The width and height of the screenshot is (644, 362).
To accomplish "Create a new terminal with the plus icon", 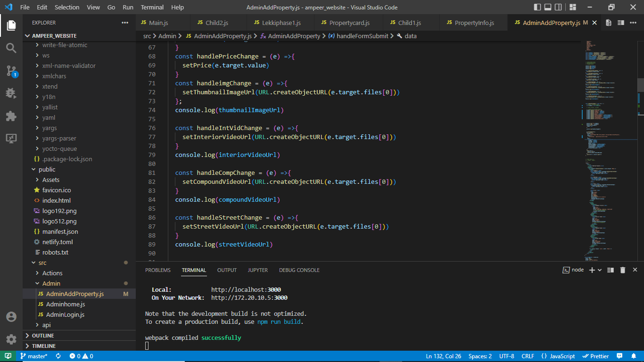I will click(591, 270).
